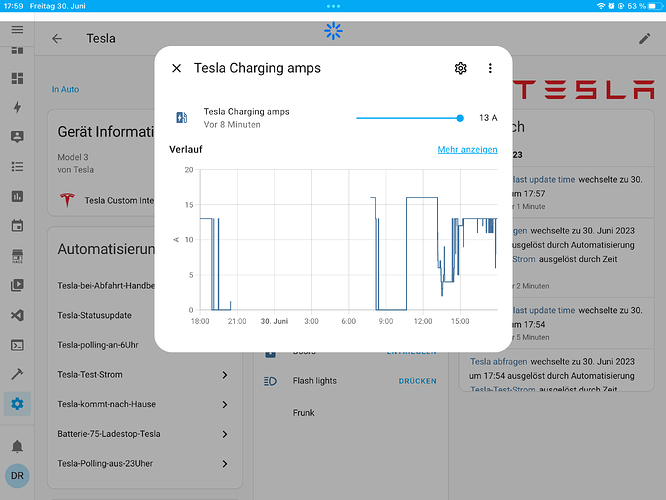Click Wi-Fi icon in status bar
This screenshot has width=666, height=500.
coord(601,6)
